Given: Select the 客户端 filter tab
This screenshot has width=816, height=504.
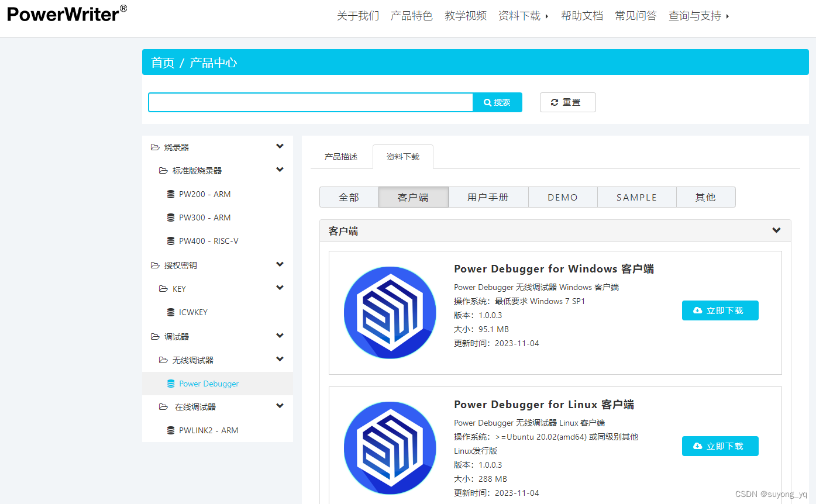Looking at the screenshot, I should pos(414,198).
